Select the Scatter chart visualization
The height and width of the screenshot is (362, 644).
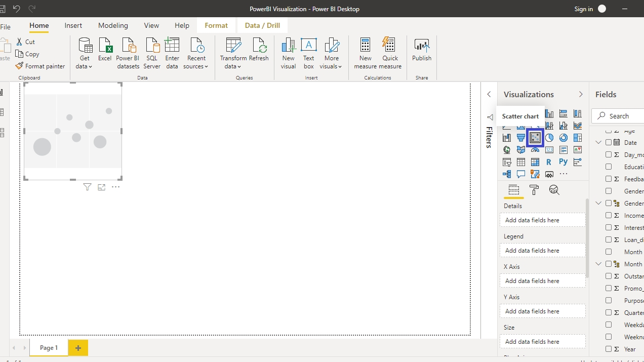535,138
